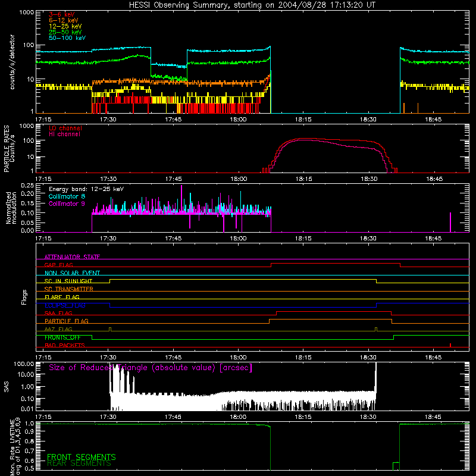
Task: Click the green "25-50 keV" legend entry
Action: (65, 32)
